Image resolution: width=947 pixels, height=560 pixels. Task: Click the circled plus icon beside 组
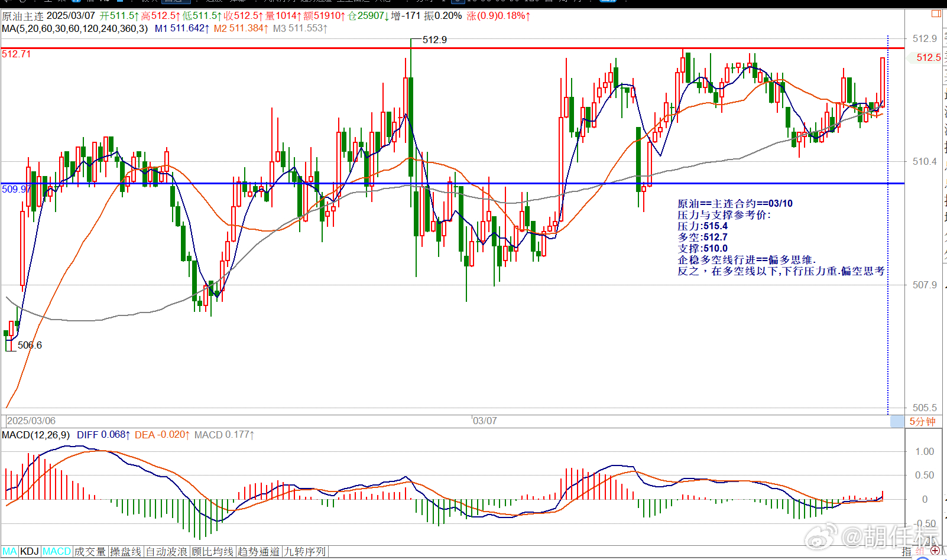[x=935, y=551]
